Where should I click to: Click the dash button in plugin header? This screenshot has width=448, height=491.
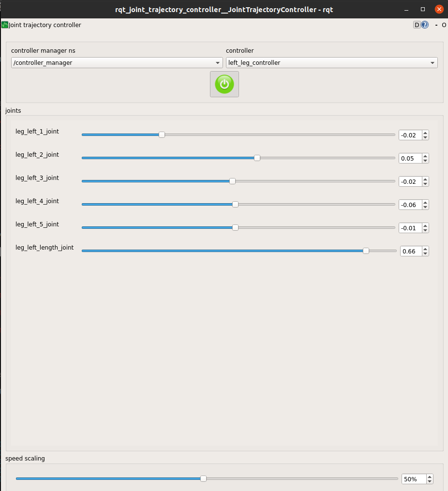[x=436, y=25]
